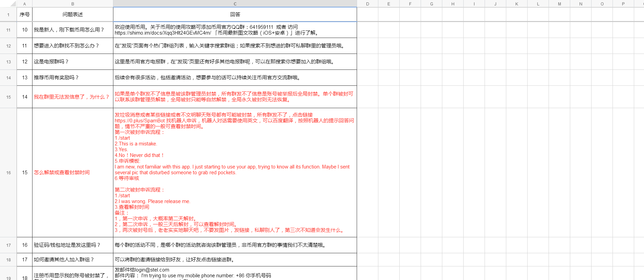Select cell 验证码/钱包地址是发这里吗？
Image resolution: width=644 pixels, height=280 pixels.
pos(73,245)
